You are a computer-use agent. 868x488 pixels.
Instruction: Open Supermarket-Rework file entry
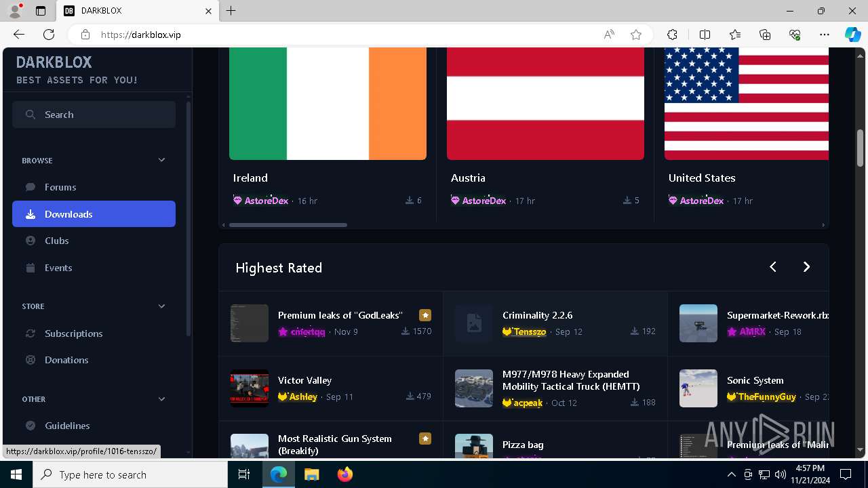click(x=778, y=315)
